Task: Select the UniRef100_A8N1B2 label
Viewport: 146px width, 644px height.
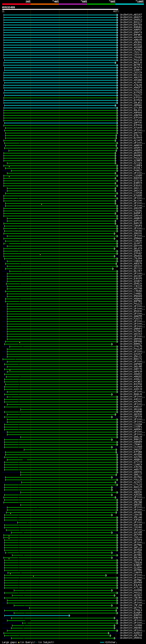Action: pos(131,377)
